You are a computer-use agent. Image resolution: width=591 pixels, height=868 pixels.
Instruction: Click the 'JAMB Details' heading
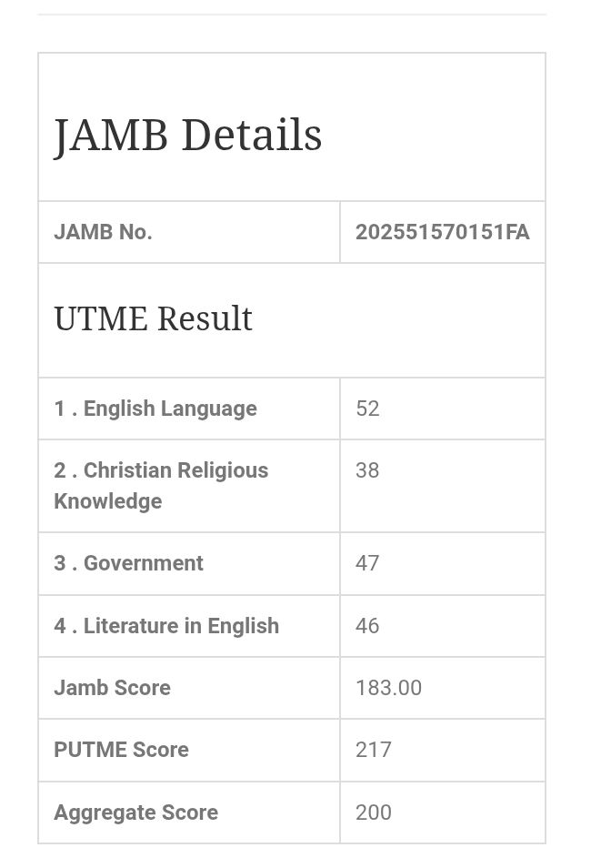pos(187,136)
